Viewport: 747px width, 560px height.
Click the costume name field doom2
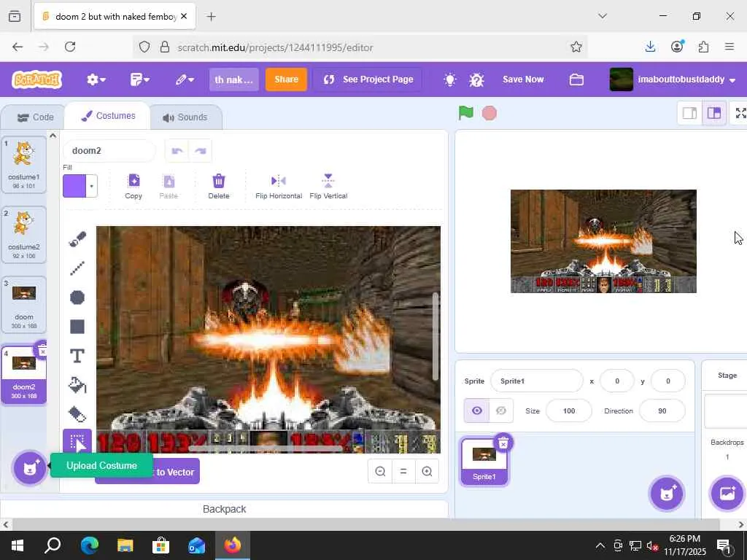[x=109, y=151]
